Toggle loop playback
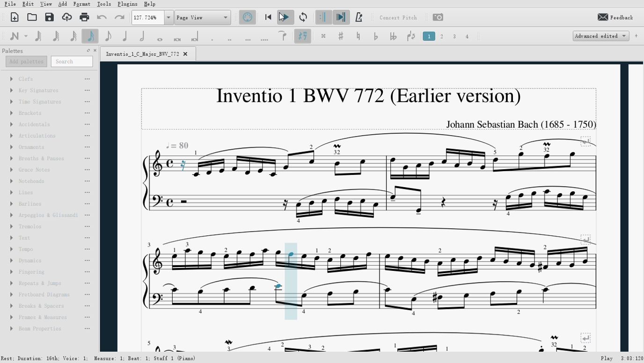The image size is (644, 363). tap(303, 17)
